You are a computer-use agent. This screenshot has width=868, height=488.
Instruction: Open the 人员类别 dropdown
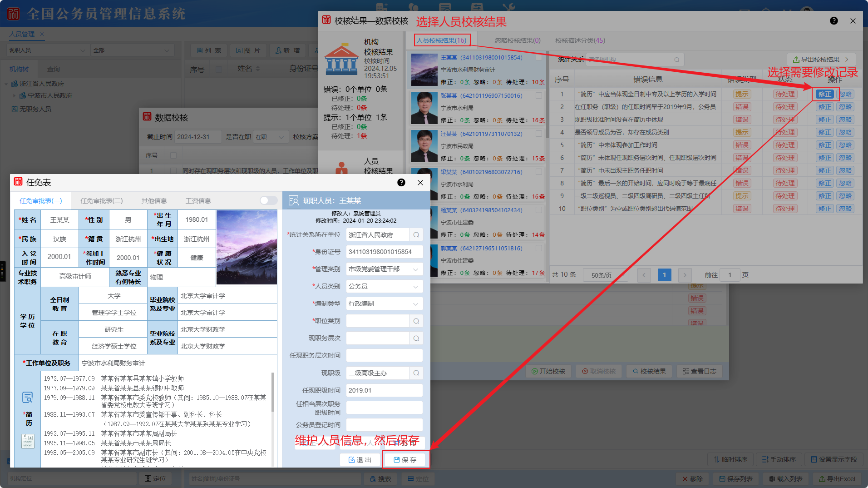(384, 287)
